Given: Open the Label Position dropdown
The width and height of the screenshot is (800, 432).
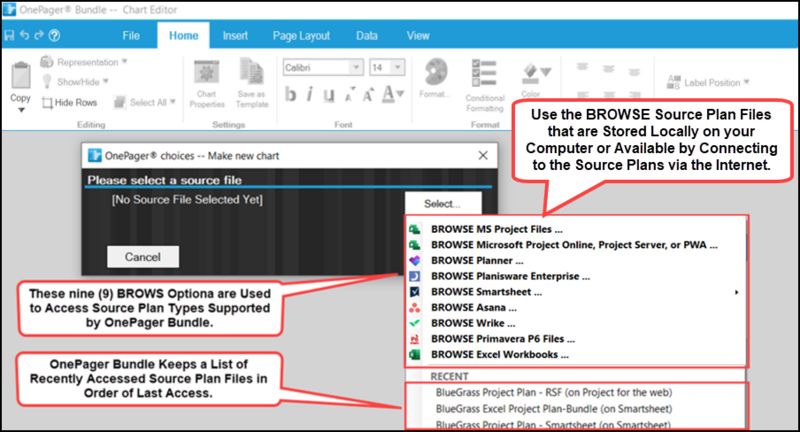Looking at the screenshot, I should pos(708,83).
